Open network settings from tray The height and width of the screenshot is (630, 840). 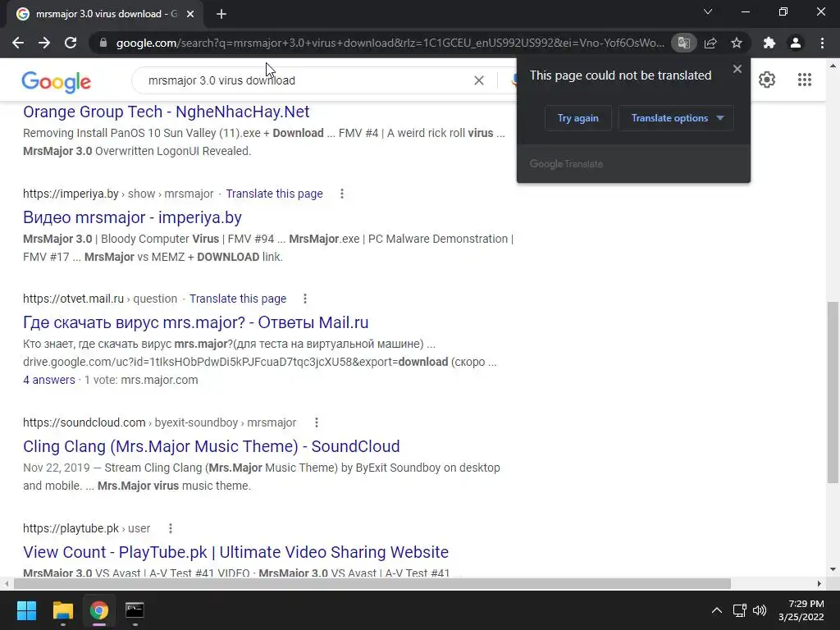click(x=740, y=610)
